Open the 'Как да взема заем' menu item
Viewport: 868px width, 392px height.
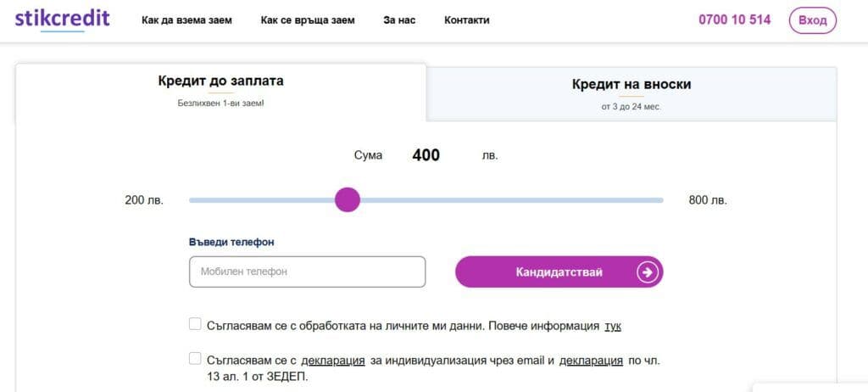pyautogui.click(x=186, y=20)
